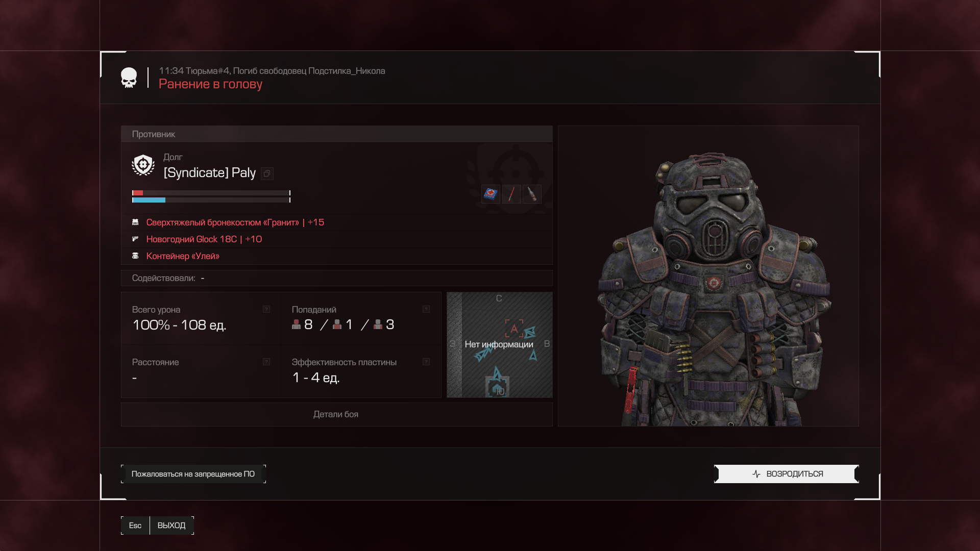Copy the player name [Syndicate] Paly

[267, 174]
